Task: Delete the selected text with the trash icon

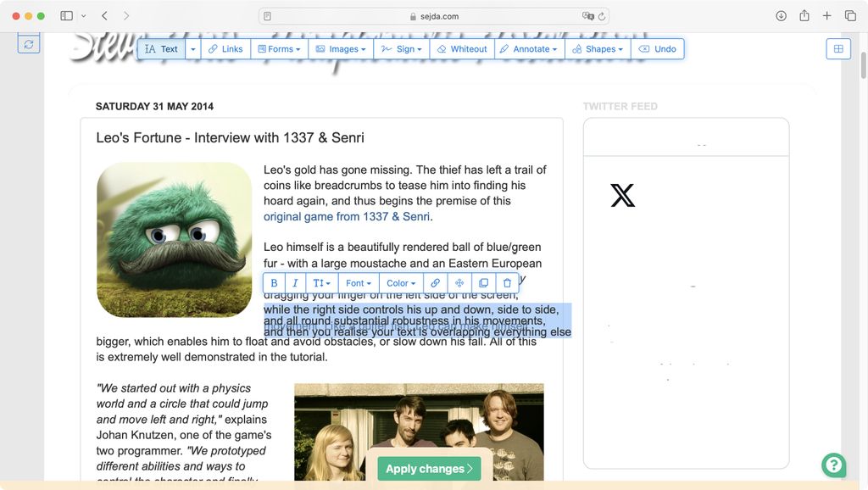Action: pyautogui.click(x=506, y=282)
